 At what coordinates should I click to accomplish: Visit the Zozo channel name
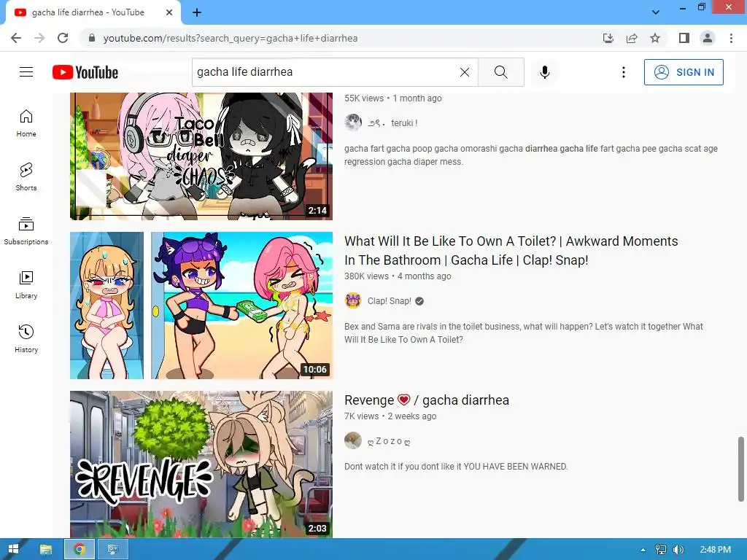click(x=389, y=441)
